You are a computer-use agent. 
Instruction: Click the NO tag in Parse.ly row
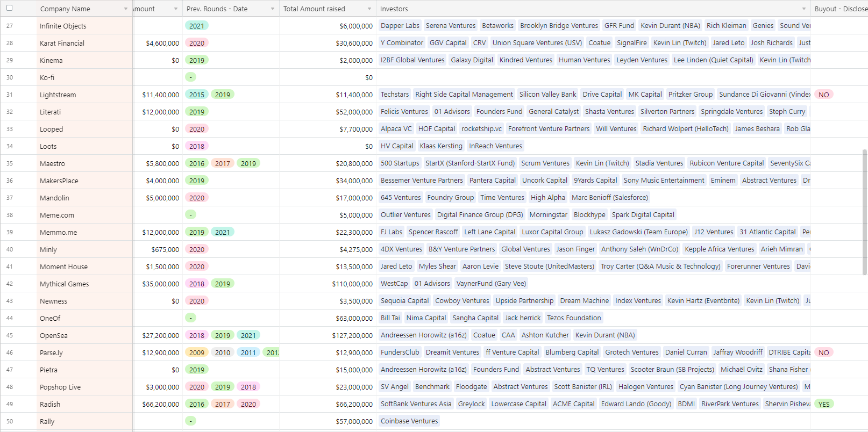(x=824, y=352)
